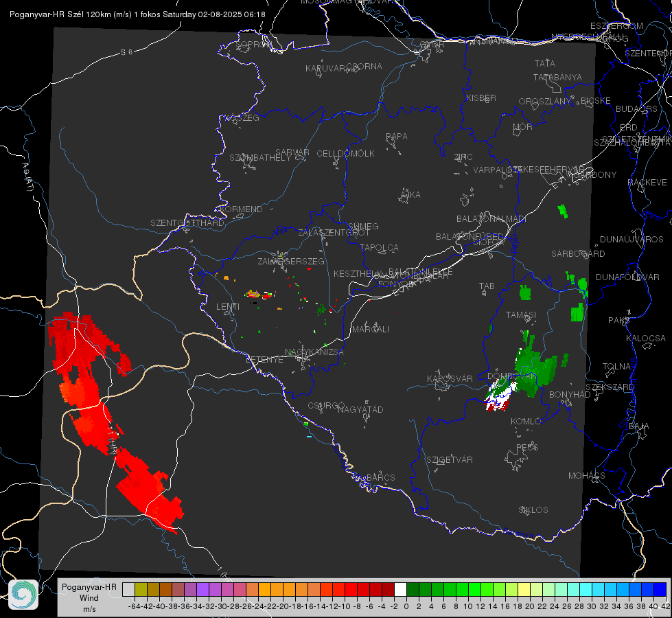This screenshot has width=672, height=618.
Task: Click the SARBOGARD city label
Action: point(578,254)
